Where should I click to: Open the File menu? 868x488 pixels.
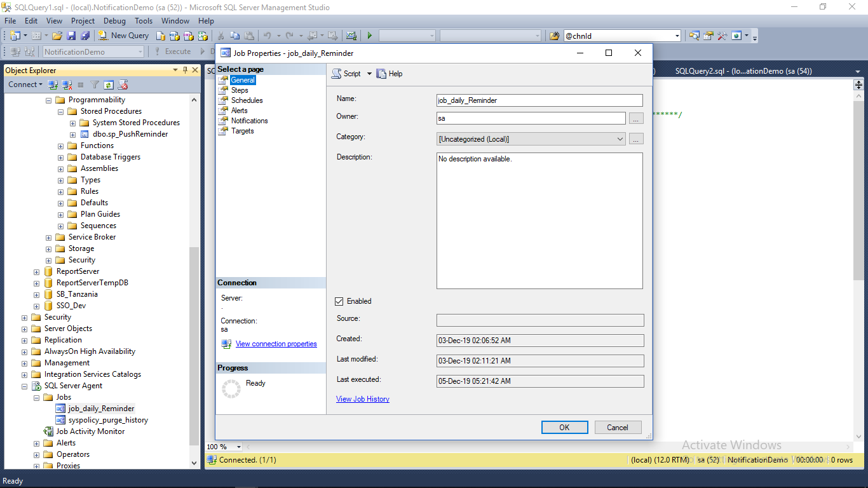point(10,21)
